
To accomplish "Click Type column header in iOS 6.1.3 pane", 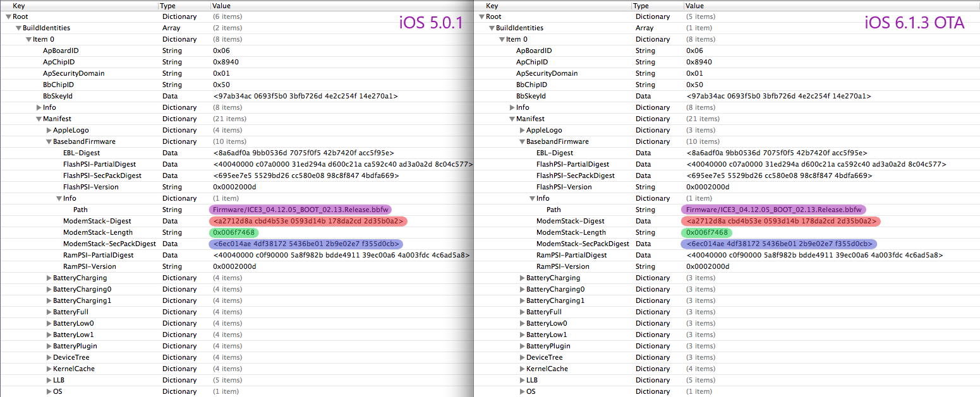I will tap(657, 5).
